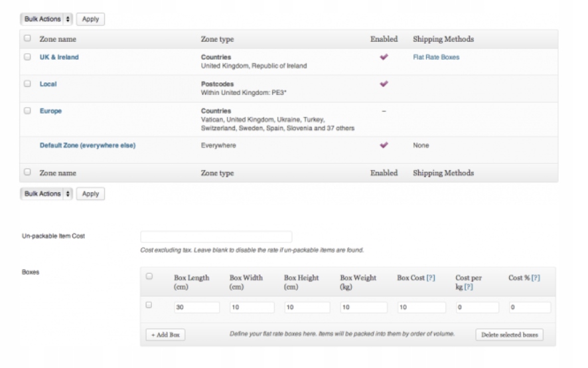Open the Cost per kg help tooltip
Image resolution: width=588 pixels, height=368 pixels.
469,287
